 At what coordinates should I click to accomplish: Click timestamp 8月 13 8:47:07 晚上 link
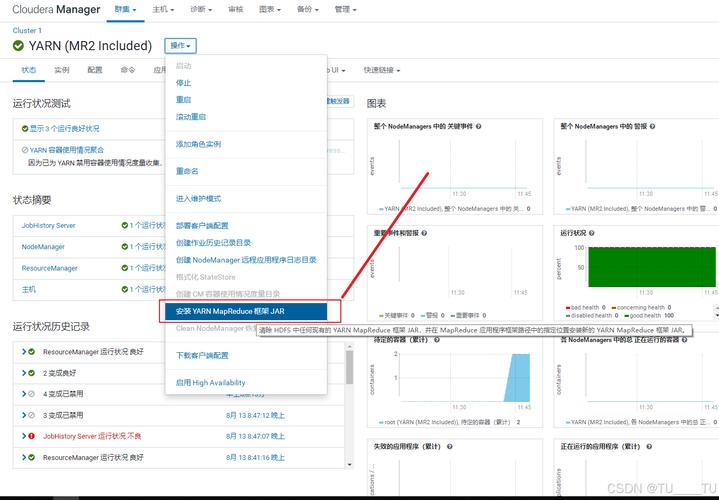click(x=255, y=436)
